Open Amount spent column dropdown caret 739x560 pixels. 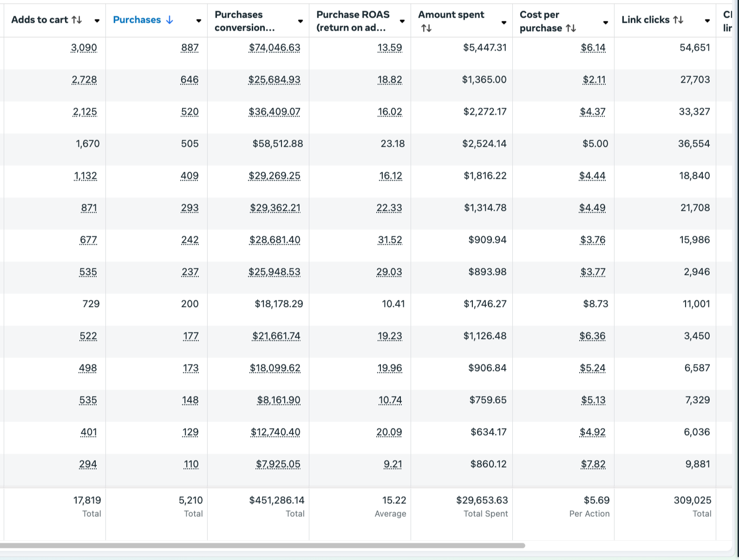tap(504, 22)
